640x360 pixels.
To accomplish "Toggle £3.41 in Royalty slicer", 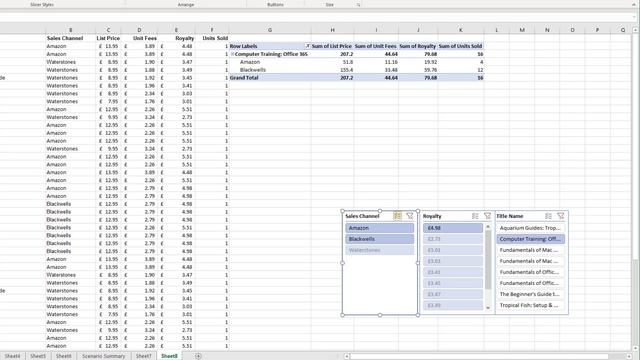I will (x=453, y=272).
